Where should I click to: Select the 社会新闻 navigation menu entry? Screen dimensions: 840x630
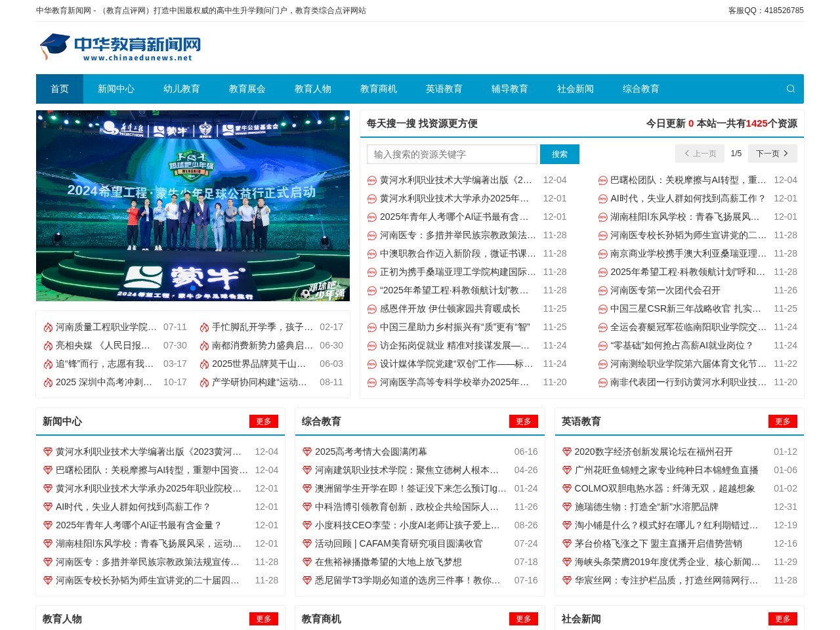(x=575, y=89)
